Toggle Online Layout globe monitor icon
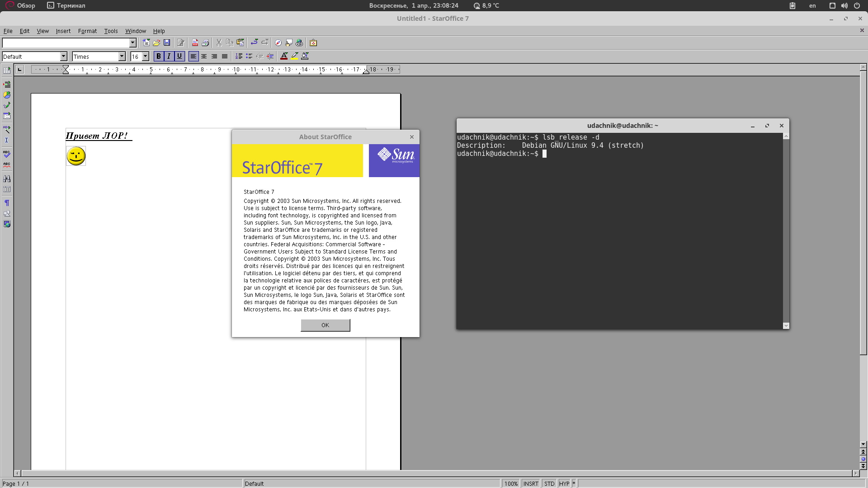 pos(7,224)
